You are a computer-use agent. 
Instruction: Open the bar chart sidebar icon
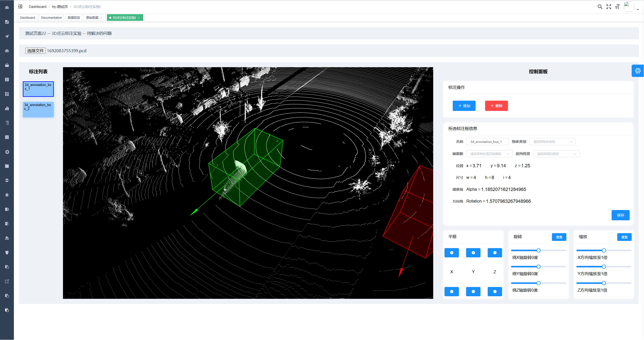click(7, 108)
